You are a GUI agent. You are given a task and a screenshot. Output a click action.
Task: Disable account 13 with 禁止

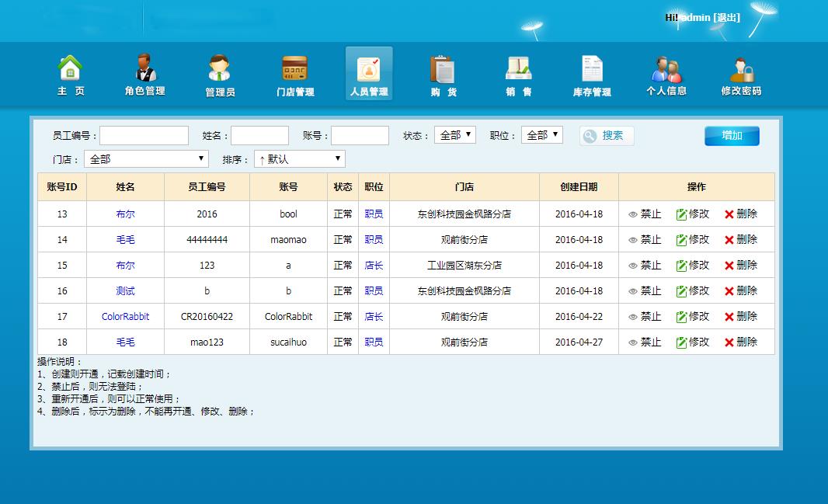[x=645, y=214]
